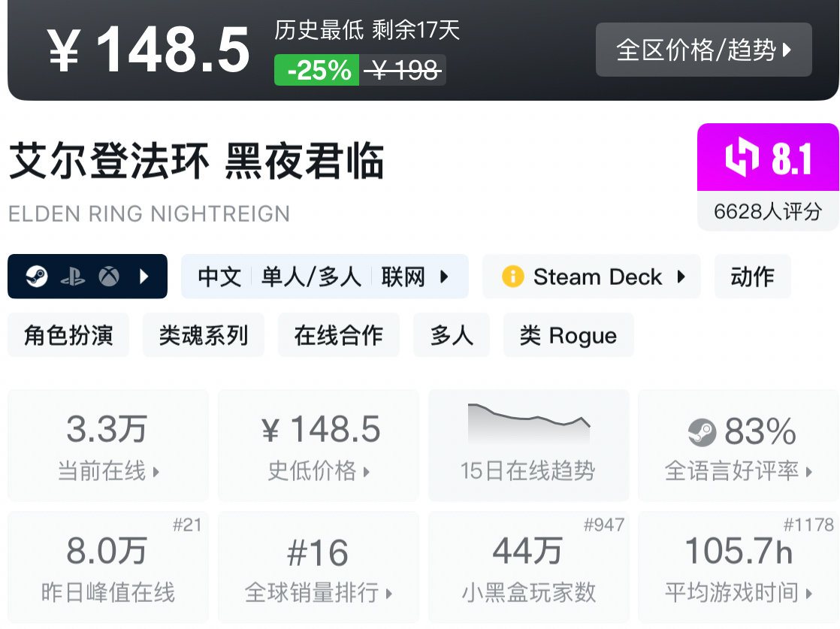Select the 动作 genre tag
This screenshot has height=629, width=840.
752,277
